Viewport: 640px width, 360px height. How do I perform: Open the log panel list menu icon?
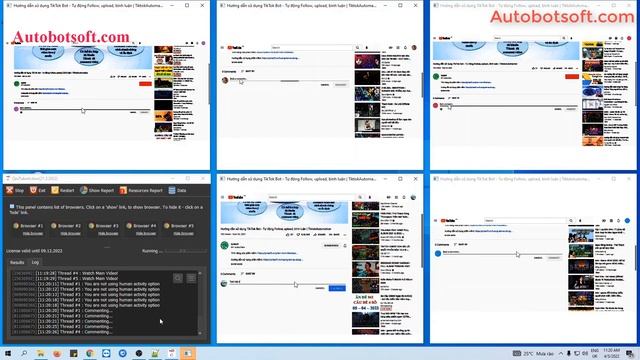[x=191, y=278]
